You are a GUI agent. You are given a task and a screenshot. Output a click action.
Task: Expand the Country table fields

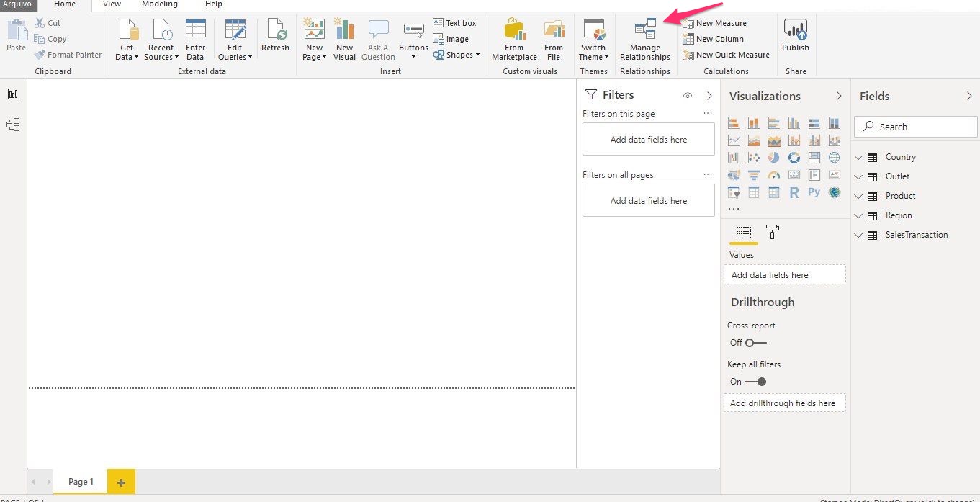858,157
